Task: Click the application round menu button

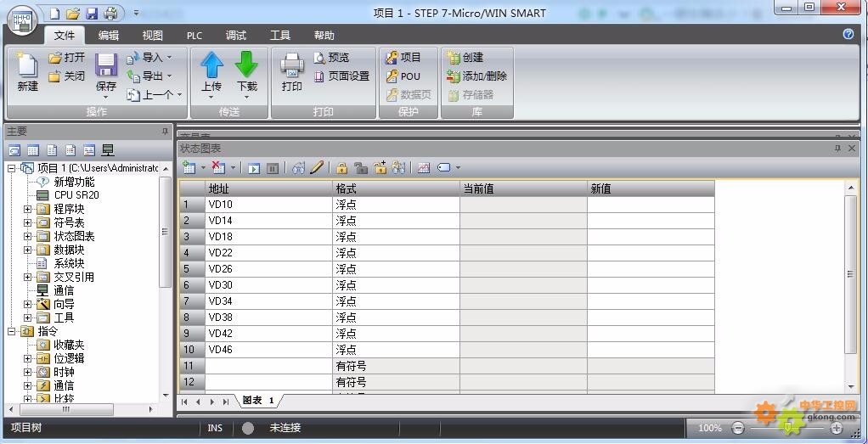Action: click(22, 22)
